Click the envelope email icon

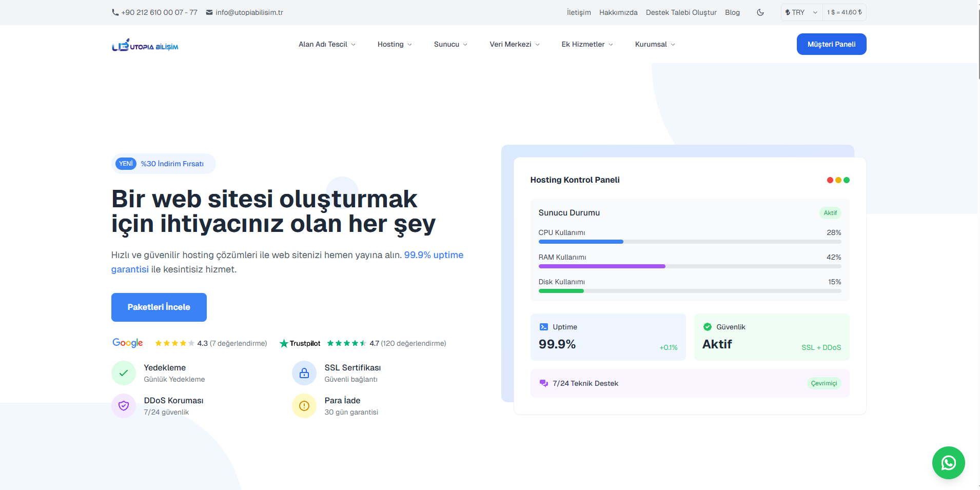pos(209,12)
